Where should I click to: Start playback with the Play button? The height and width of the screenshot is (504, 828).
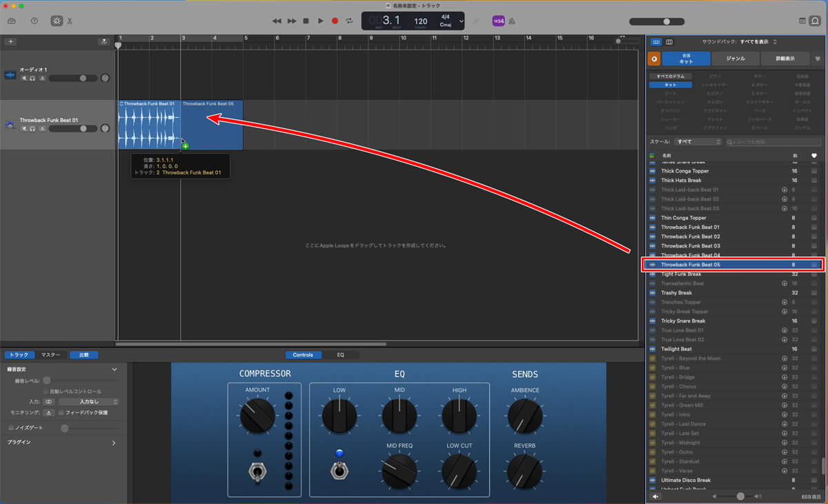coord(321,21)
